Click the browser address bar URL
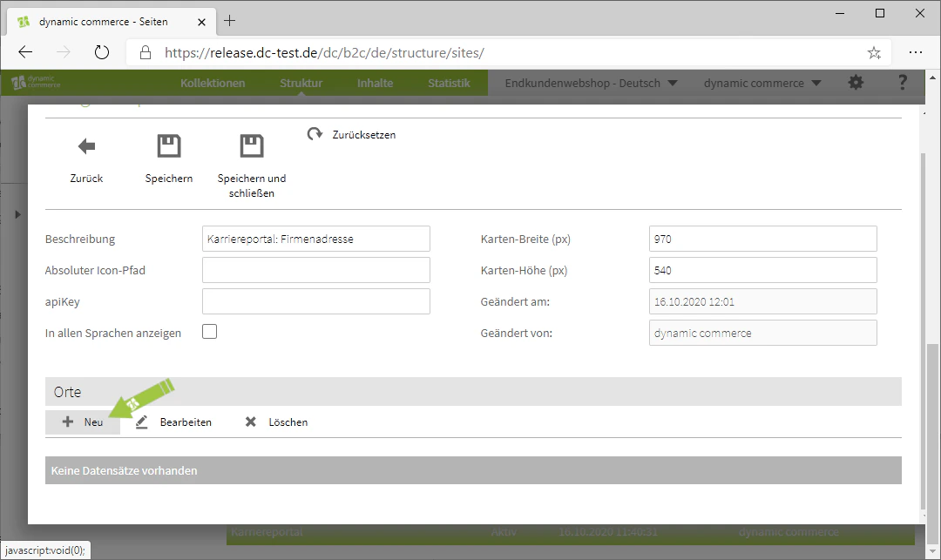 coord(324,53)
